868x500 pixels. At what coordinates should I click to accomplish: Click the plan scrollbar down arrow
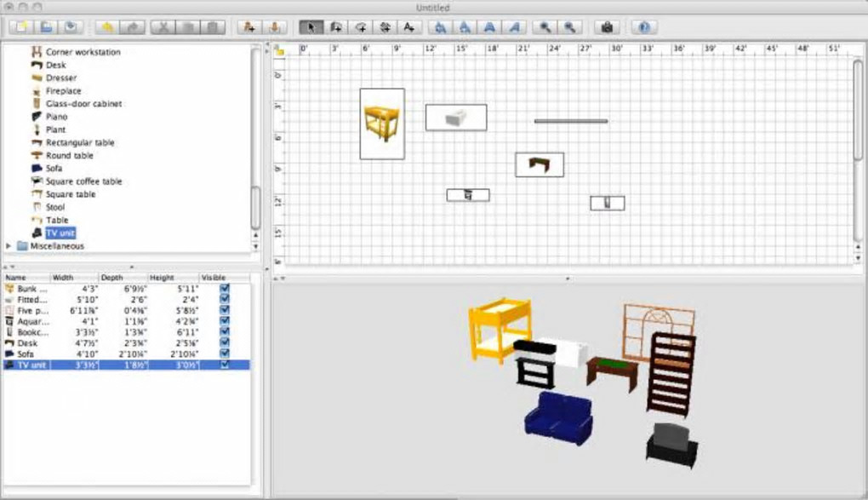pyautogui.click(x=858, y=258)
